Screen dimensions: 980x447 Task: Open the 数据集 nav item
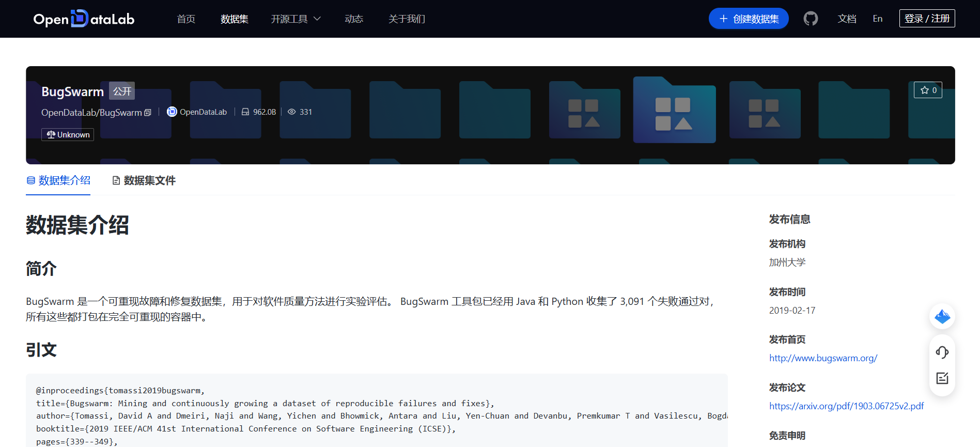[235, 19]
